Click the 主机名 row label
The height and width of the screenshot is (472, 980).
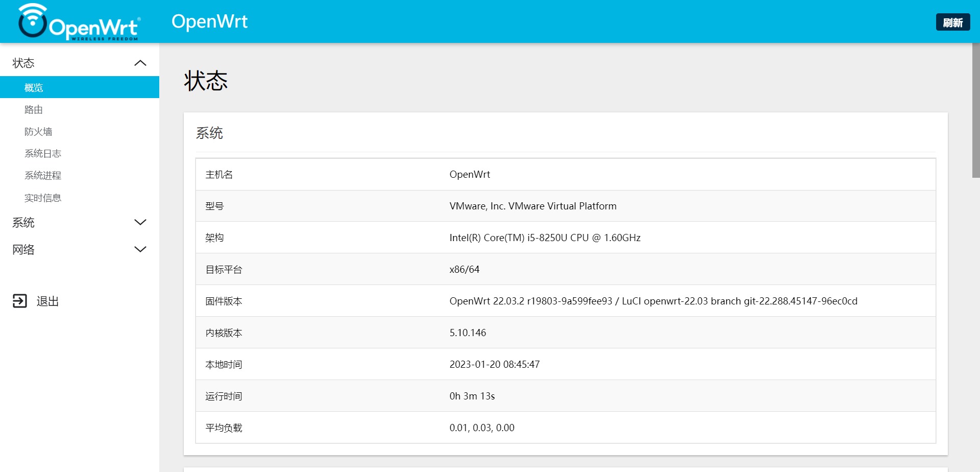[219, 175]
